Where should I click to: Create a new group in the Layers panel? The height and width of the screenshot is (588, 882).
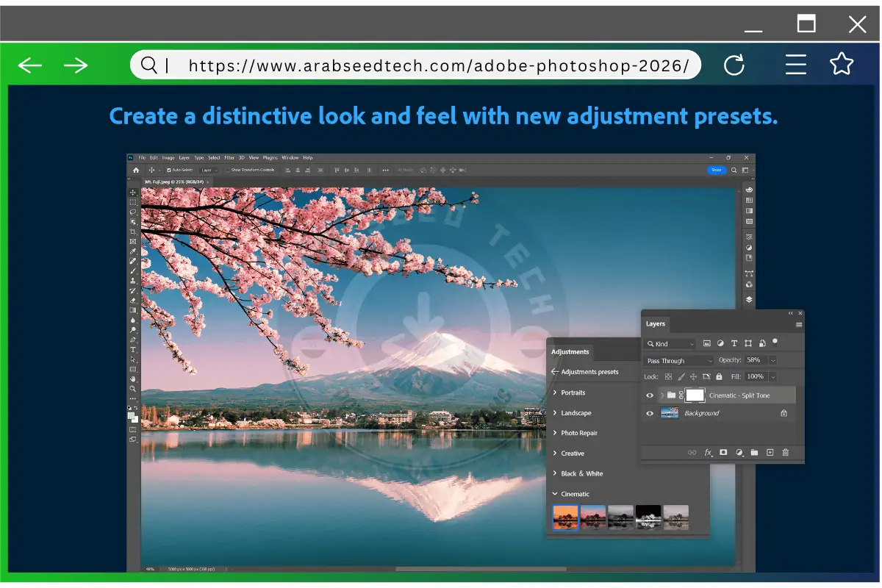coord(754,453)
